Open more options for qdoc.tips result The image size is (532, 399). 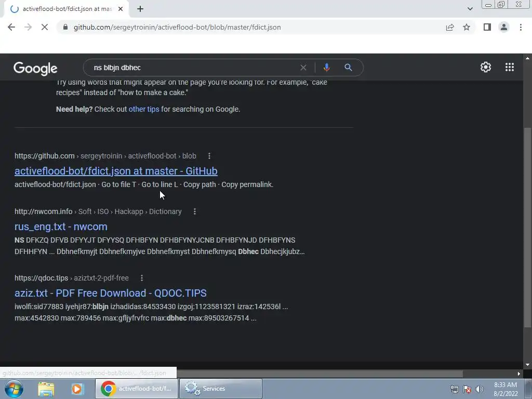[x=142, y=278]
